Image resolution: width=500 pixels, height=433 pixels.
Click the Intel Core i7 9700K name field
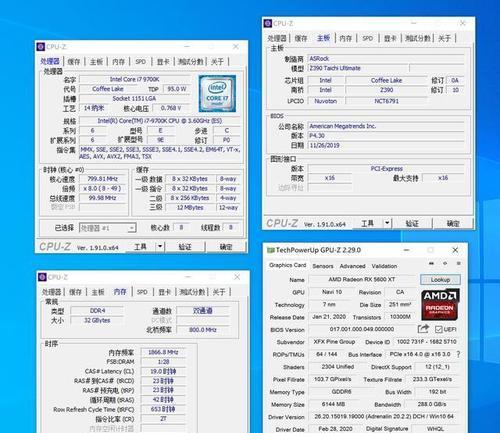[134, 79]
